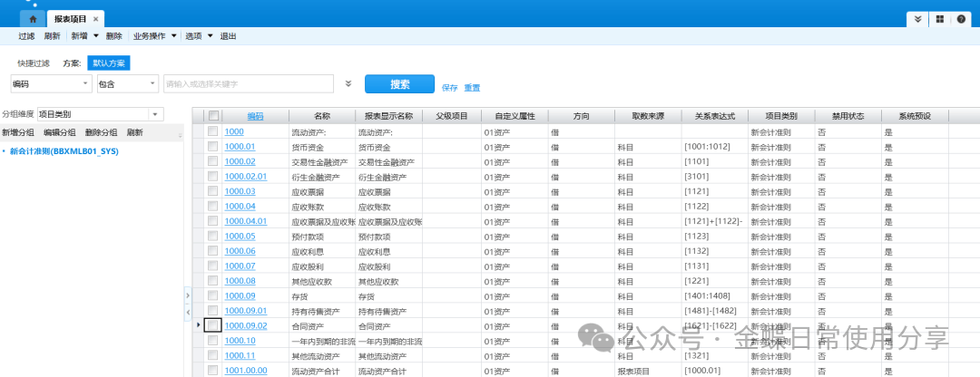980x377 pixels.
Task: Expand more filter conditions beside keyword box
Action: 348,83
